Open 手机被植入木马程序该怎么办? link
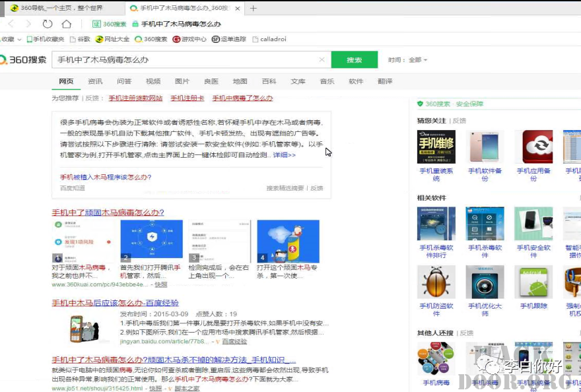Screen dimensions: 581x392 106,177
